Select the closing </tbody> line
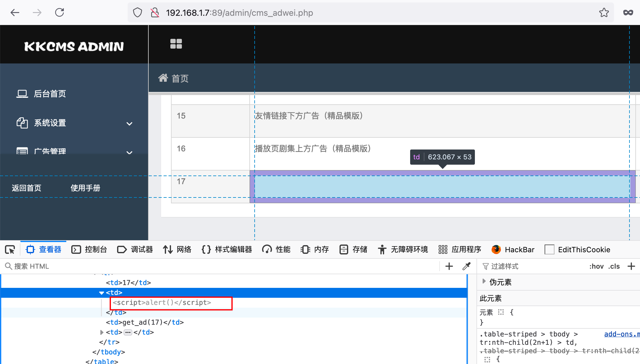The height and width of the screenshot is (364, 640). pos(108,352)
